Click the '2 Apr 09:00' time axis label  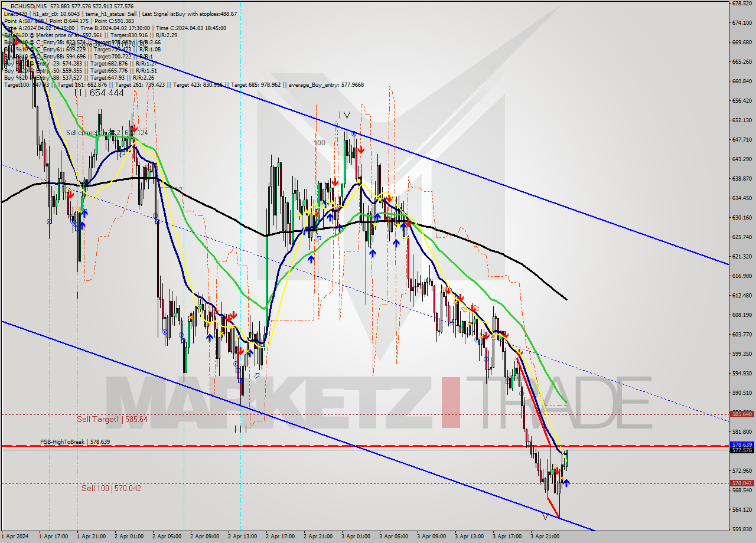205,537
